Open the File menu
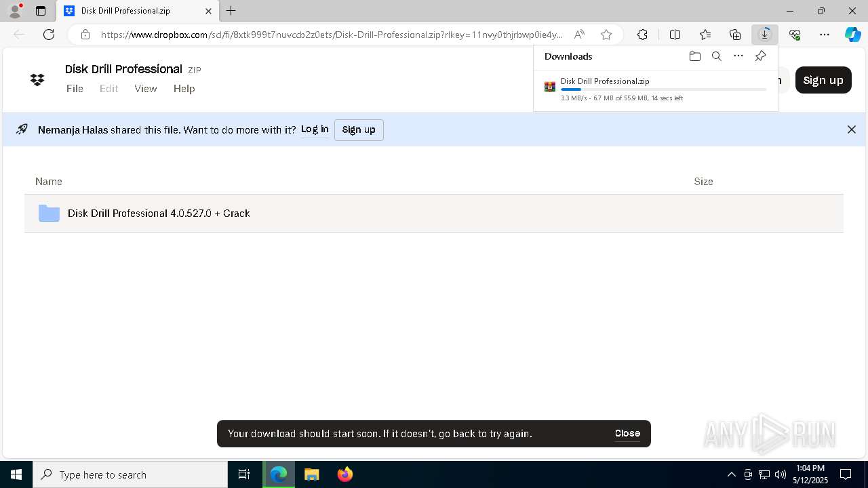Image resolution: width=868 pixels, height=488 pixels. 75,89
